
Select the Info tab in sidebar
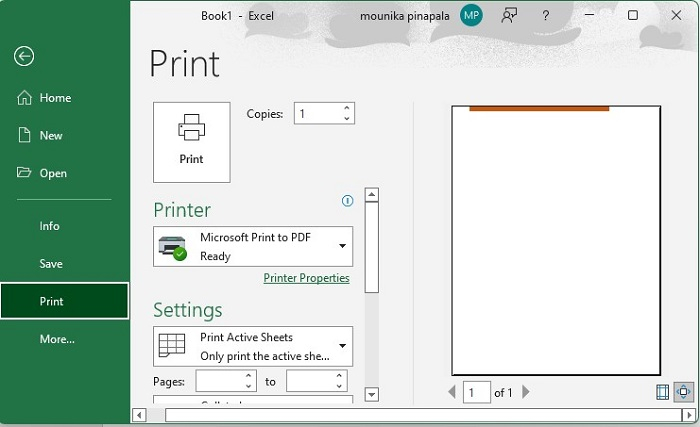point(50,226)
